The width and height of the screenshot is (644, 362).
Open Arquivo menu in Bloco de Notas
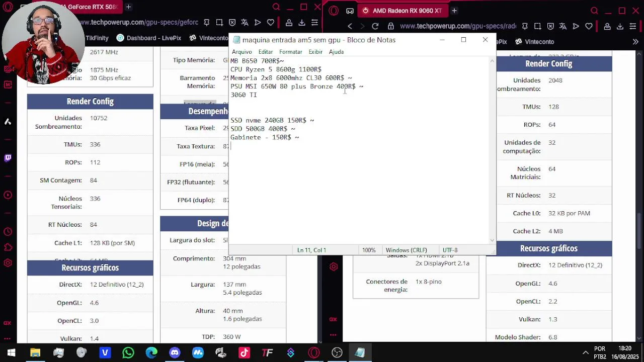coord(242,52)
